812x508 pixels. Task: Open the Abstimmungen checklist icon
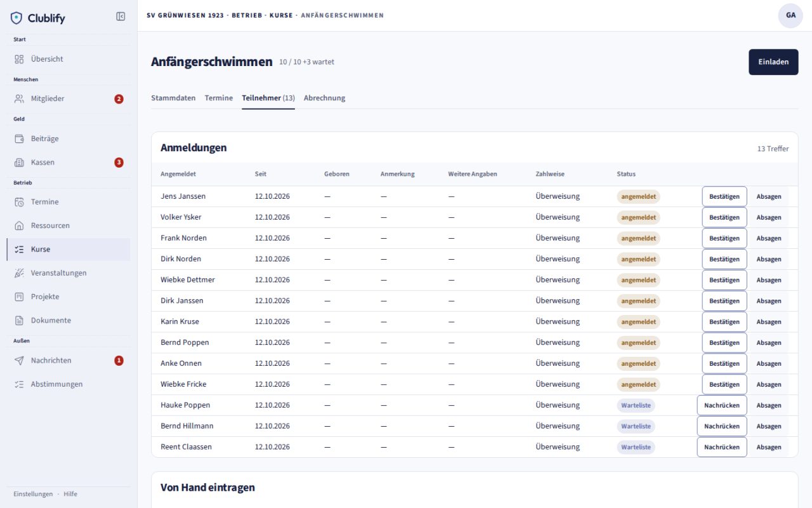pyautogui.click(x=19, y=384)
